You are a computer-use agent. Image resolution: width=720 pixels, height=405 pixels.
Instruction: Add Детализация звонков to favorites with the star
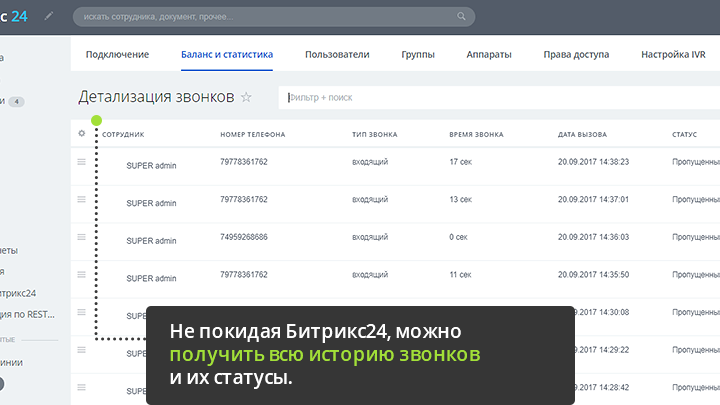247,98
